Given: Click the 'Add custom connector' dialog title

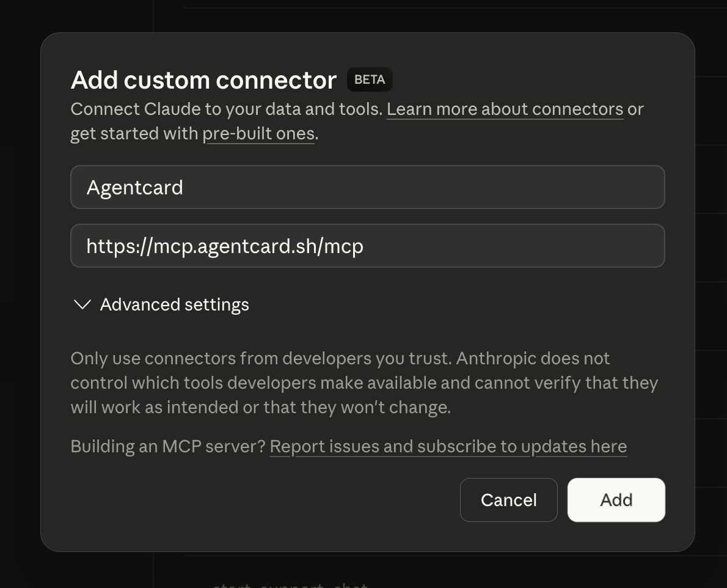Looking at the screenshot, I should pos(203,79).
